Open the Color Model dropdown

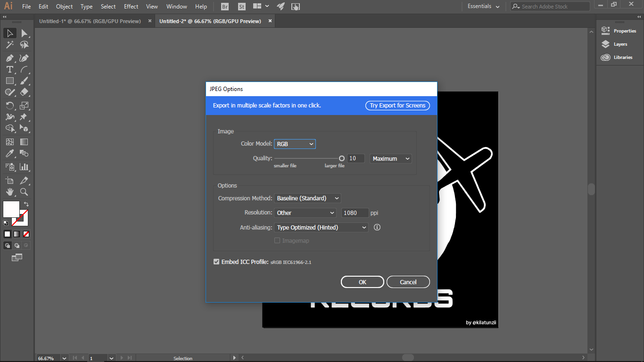(x=295, y=144)
